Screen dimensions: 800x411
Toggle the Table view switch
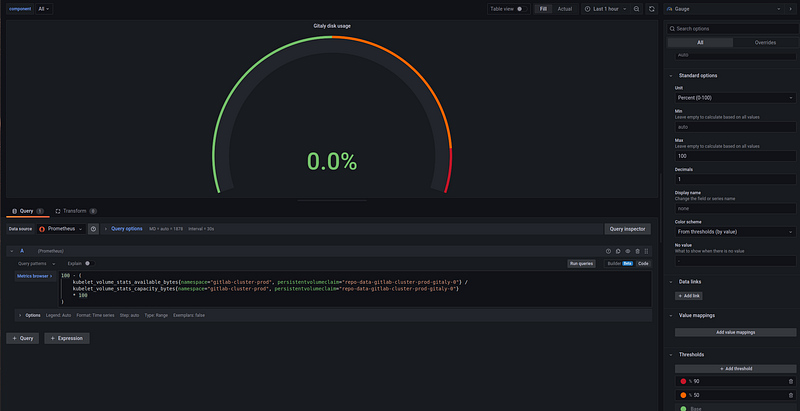(521, 9)
